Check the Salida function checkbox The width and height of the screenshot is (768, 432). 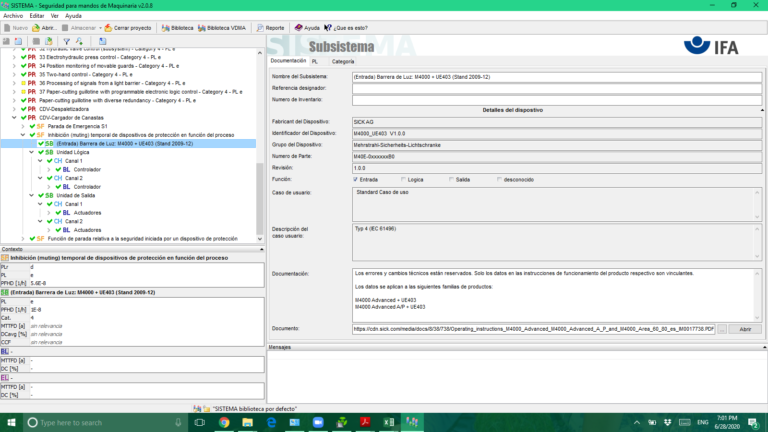tap(451, 179)
